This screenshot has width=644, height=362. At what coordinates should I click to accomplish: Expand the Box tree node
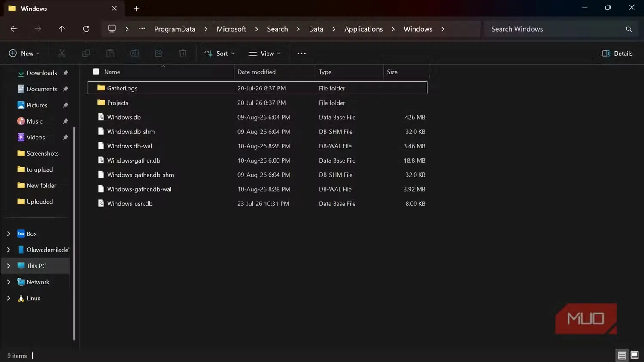9,234
